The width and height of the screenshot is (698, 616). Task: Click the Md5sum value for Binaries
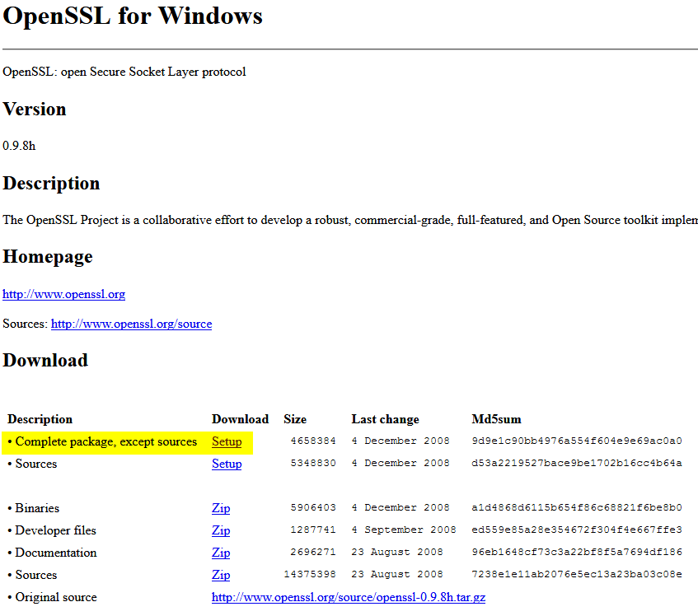click(576, 508)
